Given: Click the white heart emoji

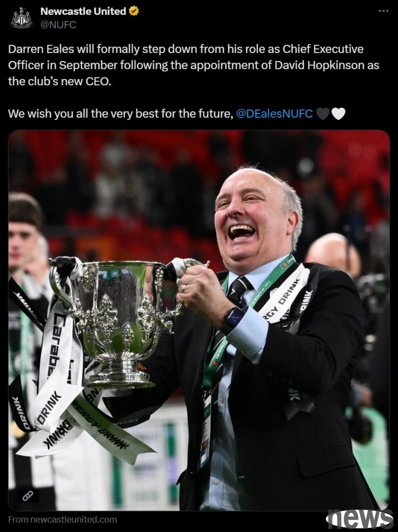Looking at the screenshot, I should (x=338, y=114).
